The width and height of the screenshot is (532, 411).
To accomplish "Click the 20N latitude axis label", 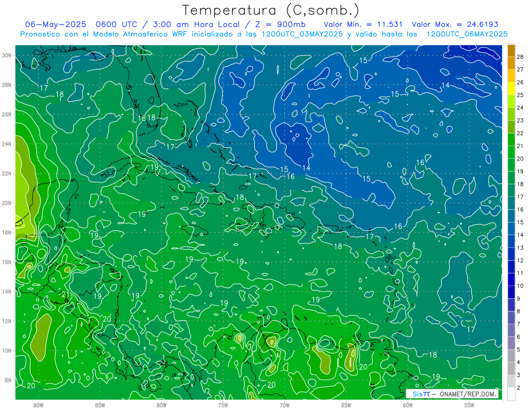I will [x=8, y=203].
